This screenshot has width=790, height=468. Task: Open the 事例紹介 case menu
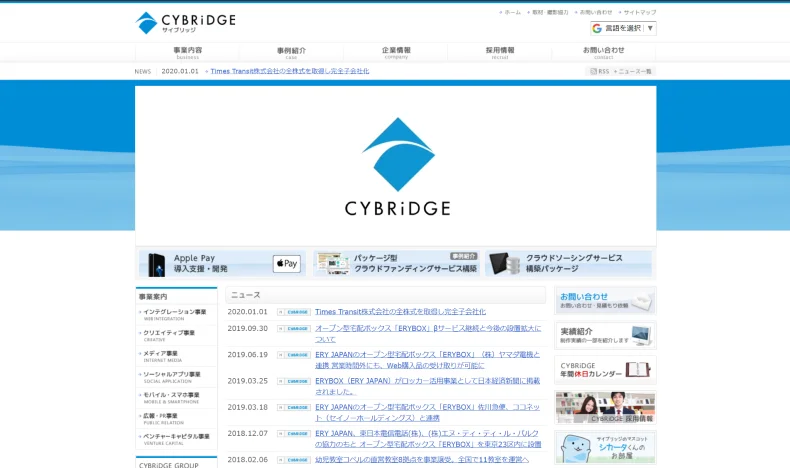pyautogui.click(x=291, y=52)
